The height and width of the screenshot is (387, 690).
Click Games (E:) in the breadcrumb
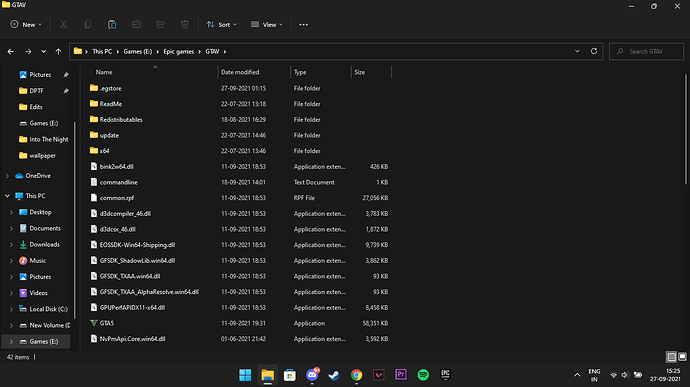pos(138,52)
